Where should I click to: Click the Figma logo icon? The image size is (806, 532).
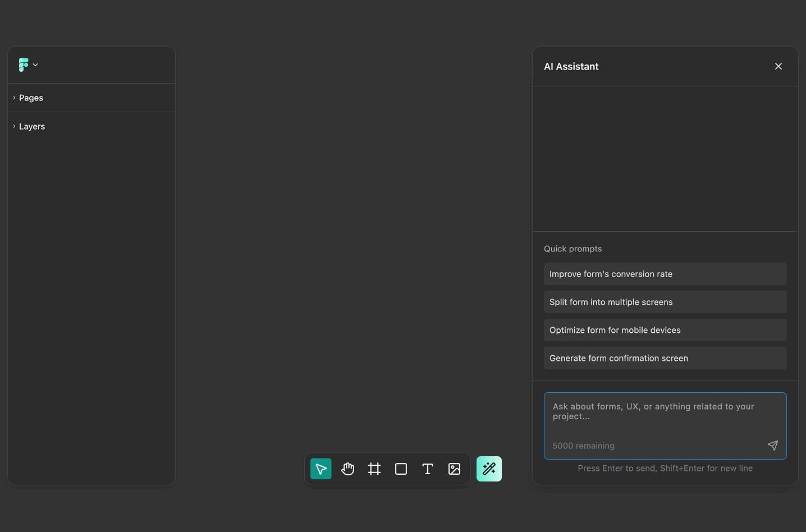click(x=22, y=64)
